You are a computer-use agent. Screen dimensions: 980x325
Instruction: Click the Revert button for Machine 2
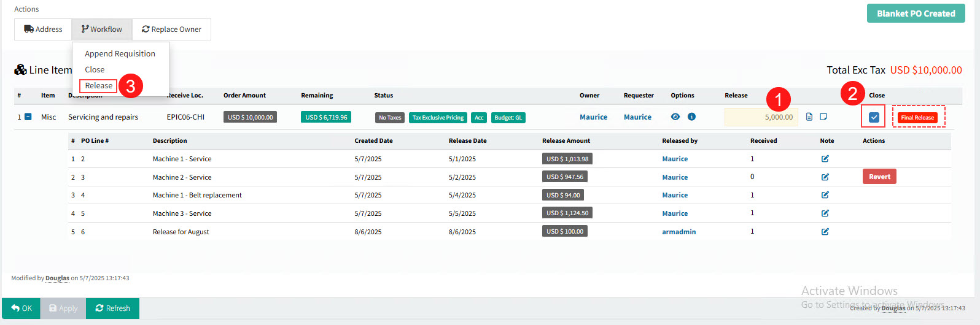[x=879, y=177]
